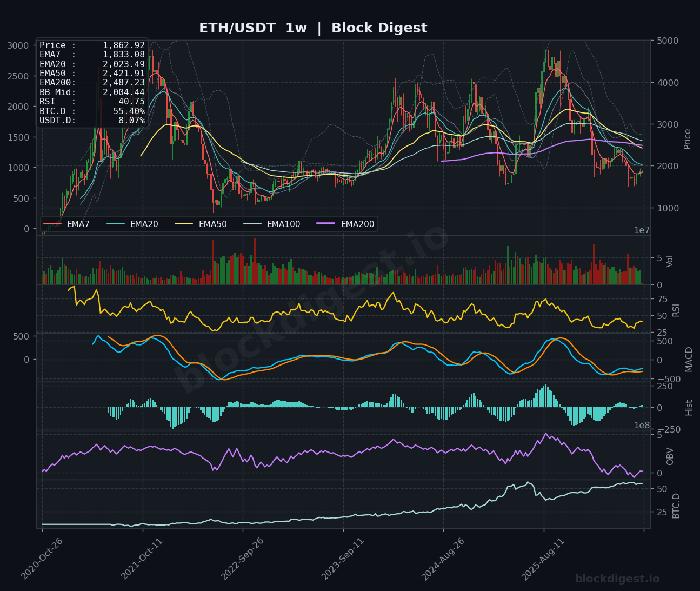700x591 pixels.
Task: Click the 1e7 volume scale exponent label
Action: pyautogui.click(x=642, y=230)
